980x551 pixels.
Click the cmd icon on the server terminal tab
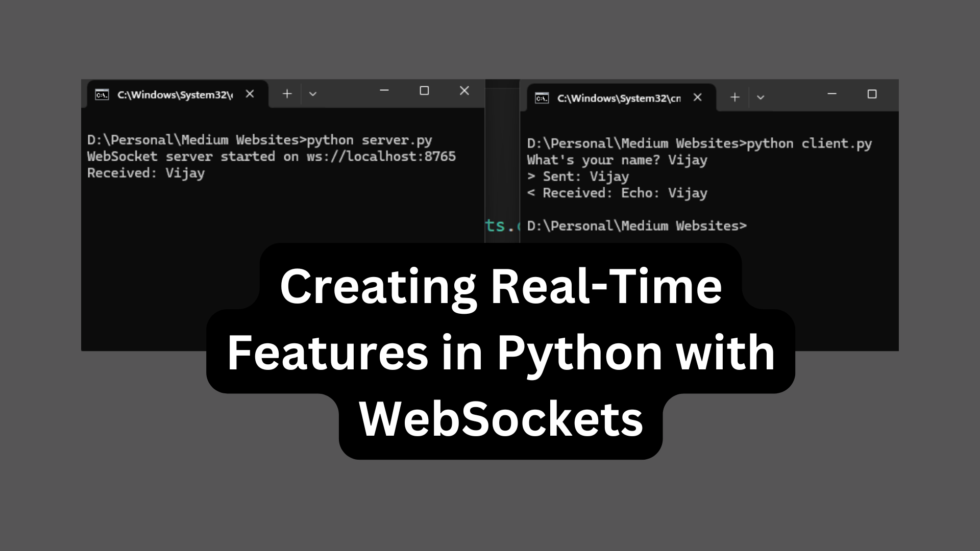(x=102, y=94)
